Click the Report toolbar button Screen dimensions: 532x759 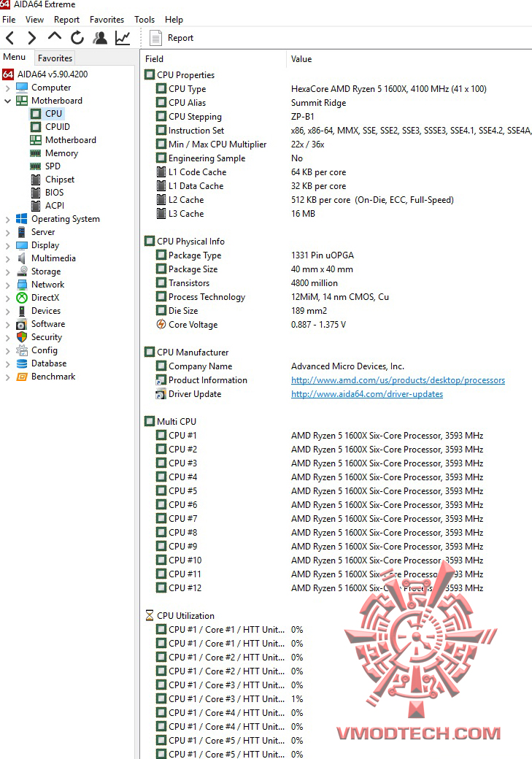pyautogui.click(x=171, y=38)
